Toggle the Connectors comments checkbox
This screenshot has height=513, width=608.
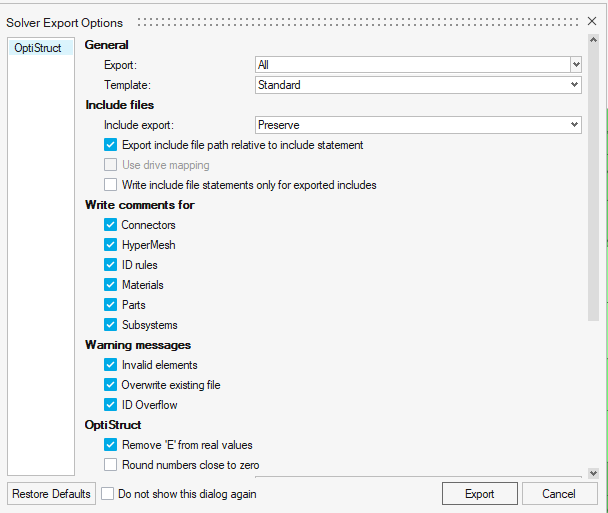111,225
